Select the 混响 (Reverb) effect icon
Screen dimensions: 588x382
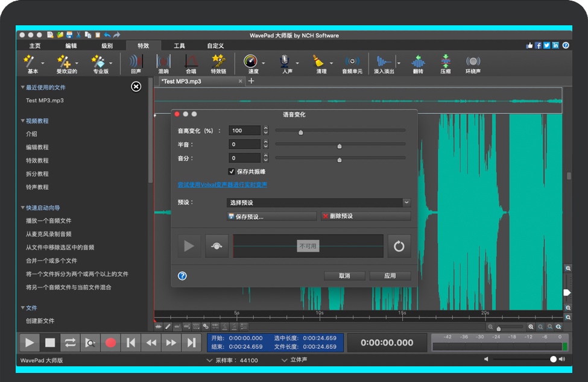tap(163, 63)
